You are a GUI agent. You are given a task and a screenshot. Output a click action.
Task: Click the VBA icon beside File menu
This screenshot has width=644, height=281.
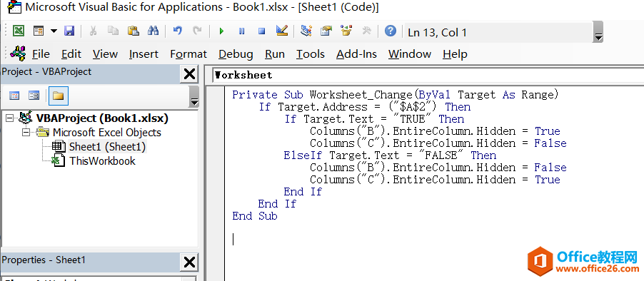[x=18, y=53]
